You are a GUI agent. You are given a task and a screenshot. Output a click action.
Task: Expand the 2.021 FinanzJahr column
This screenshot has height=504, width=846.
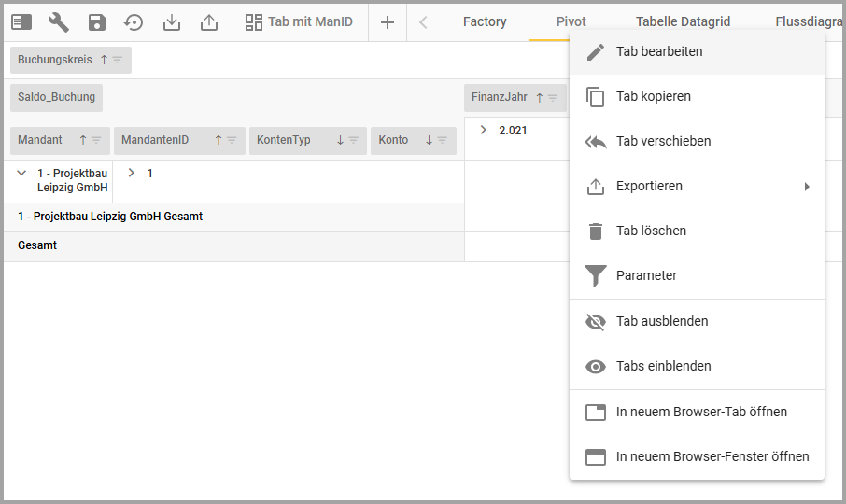coord(483,130)
